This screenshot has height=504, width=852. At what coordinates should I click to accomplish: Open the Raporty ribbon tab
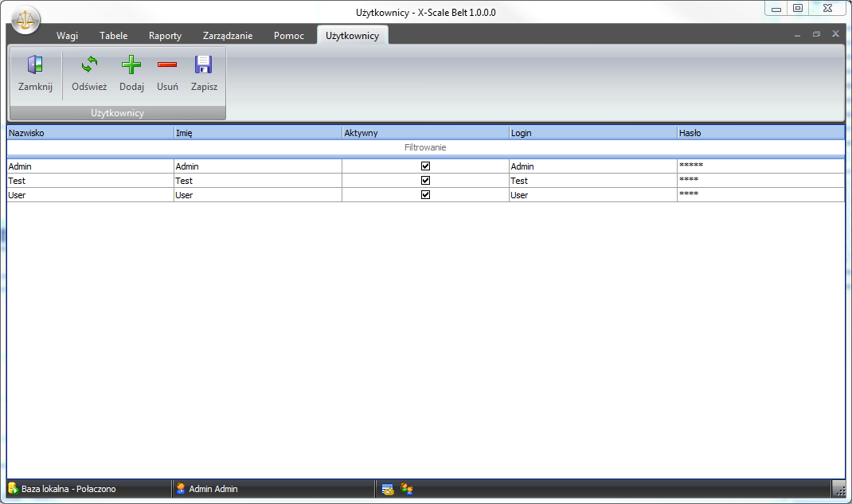tap(165, 36)
